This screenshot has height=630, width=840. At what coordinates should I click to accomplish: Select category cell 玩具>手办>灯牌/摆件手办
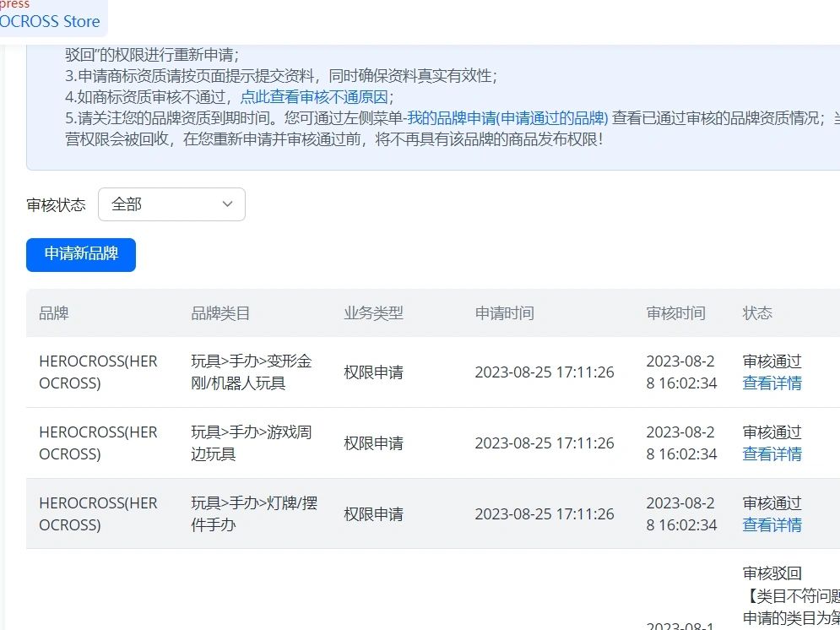click(x=254, y=513)
